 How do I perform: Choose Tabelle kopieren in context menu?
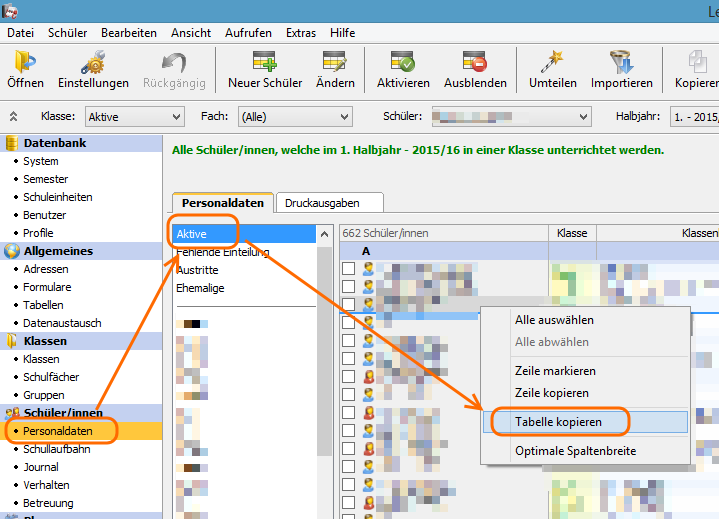point(558,422)
